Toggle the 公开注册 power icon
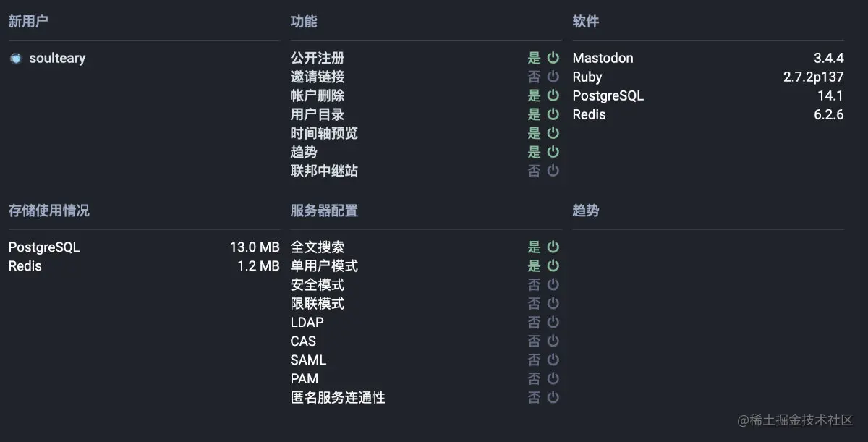This screenshot has width=868, height=442. (552, 58)
